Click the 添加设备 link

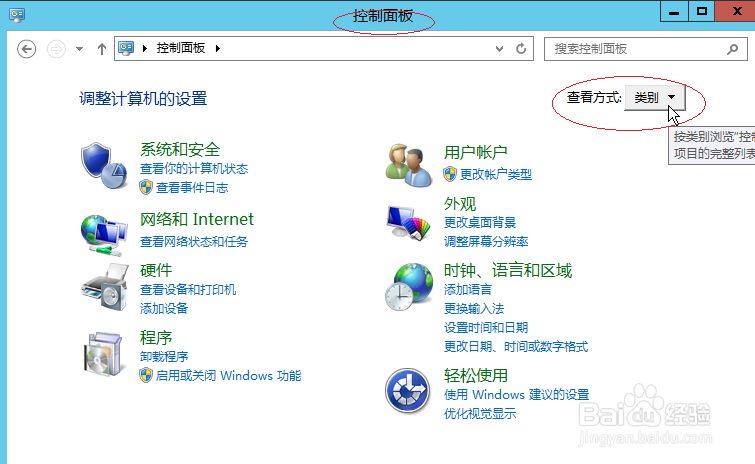[164, 308]
